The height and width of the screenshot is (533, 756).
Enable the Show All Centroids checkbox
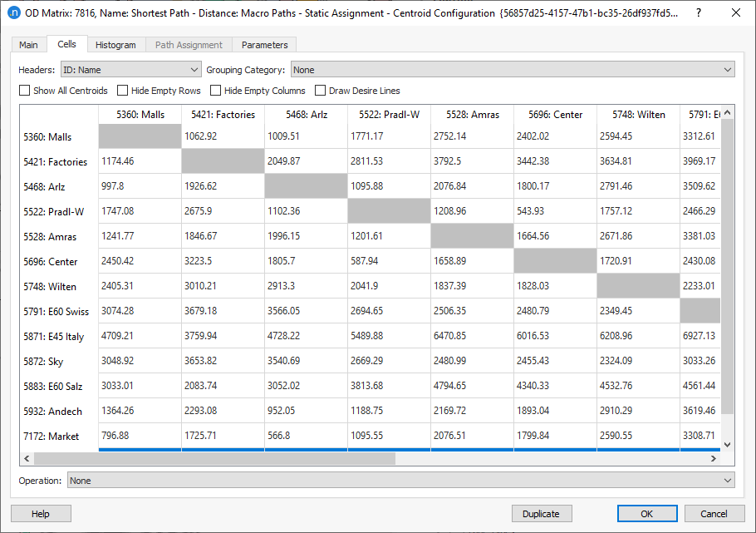25,91
